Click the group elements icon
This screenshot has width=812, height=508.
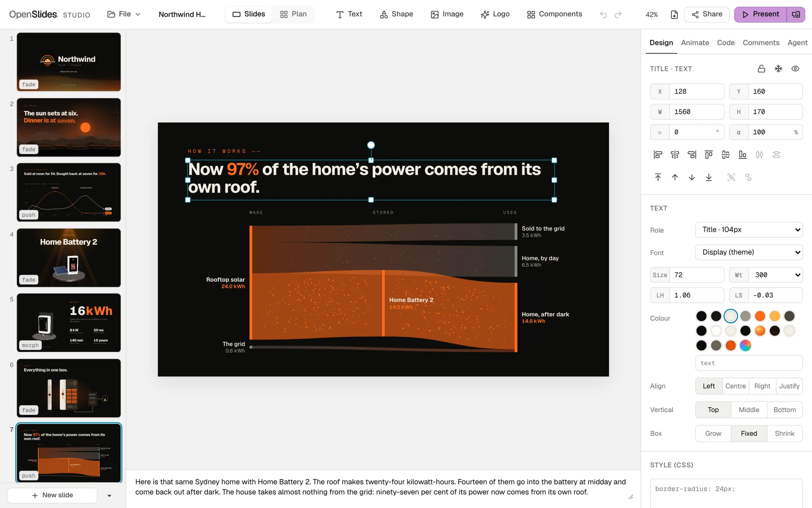pyautogui.click(x=731, y=177)
